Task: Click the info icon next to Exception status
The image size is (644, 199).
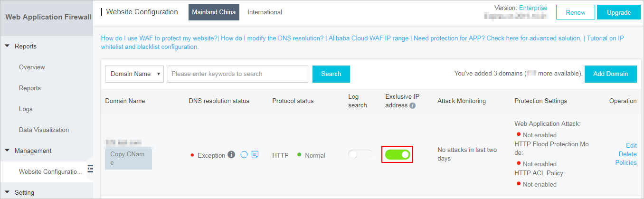Action: [231, 155]
